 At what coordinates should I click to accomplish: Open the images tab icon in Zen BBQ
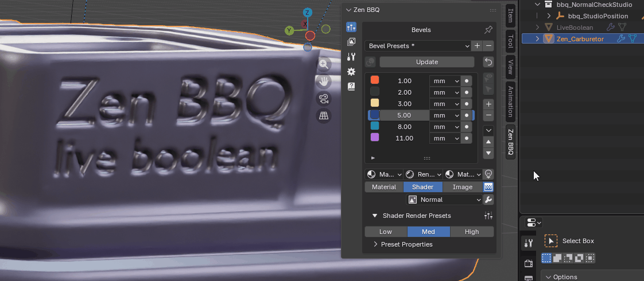(351, 42)
